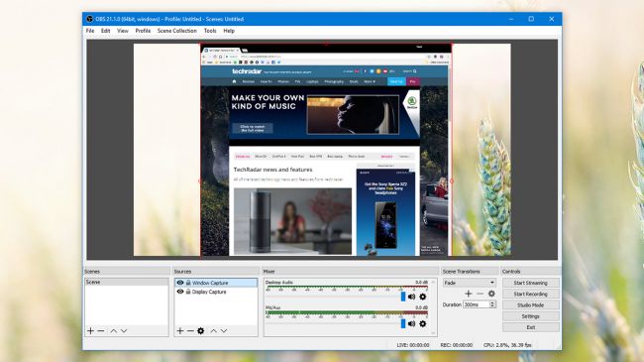Toggle visibility of the Display Capture source
The width and height of the screenshot is (644, 362).
[180, 292]
